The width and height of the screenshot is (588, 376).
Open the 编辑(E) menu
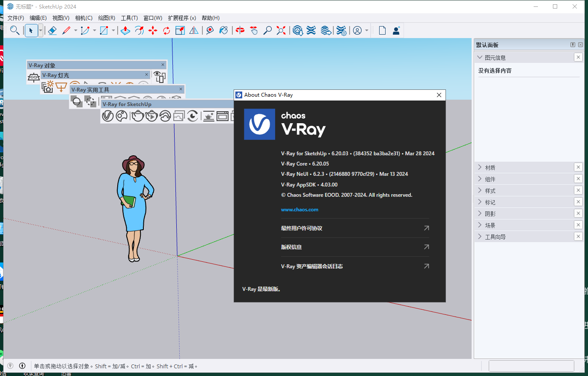pyautogui.click(x=38, y=18)
